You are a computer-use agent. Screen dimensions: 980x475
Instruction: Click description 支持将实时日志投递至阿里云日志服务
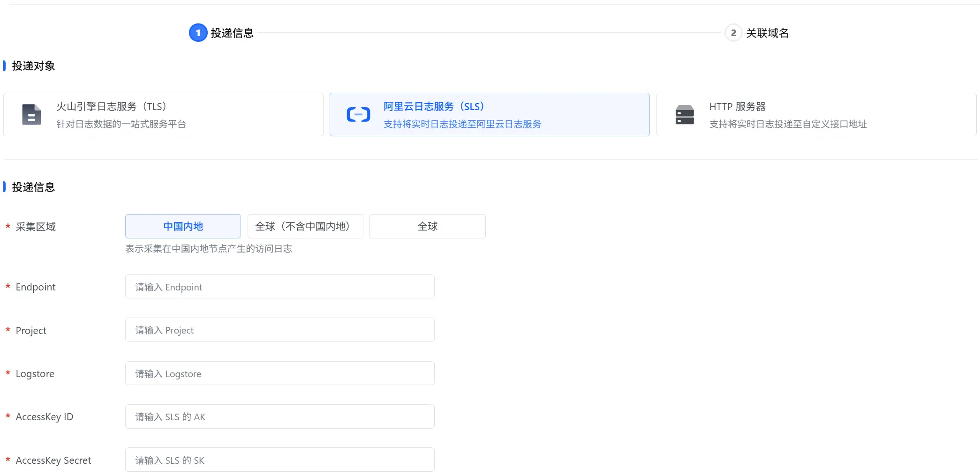point(462,124)
